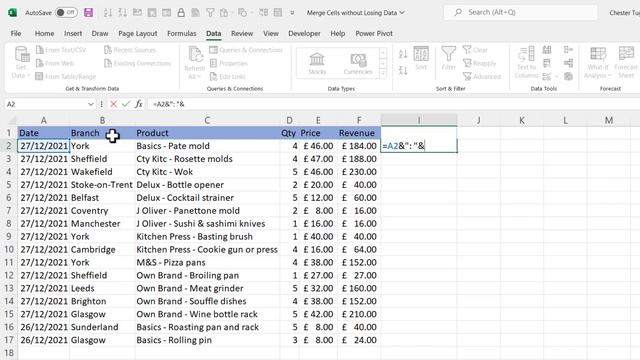Select column C header
The width and height of the screenshot is (640, 360).
[207, 120]
